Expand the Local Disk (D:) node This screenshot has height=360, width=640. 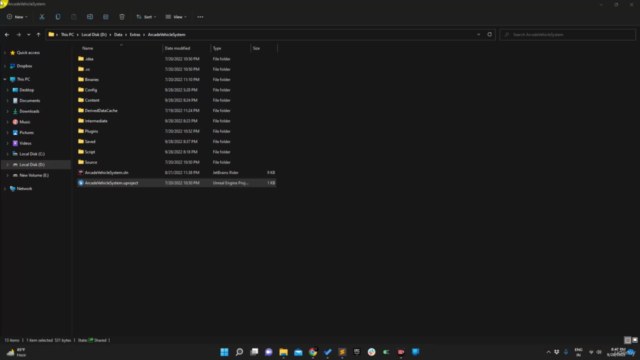pos(7,164)
